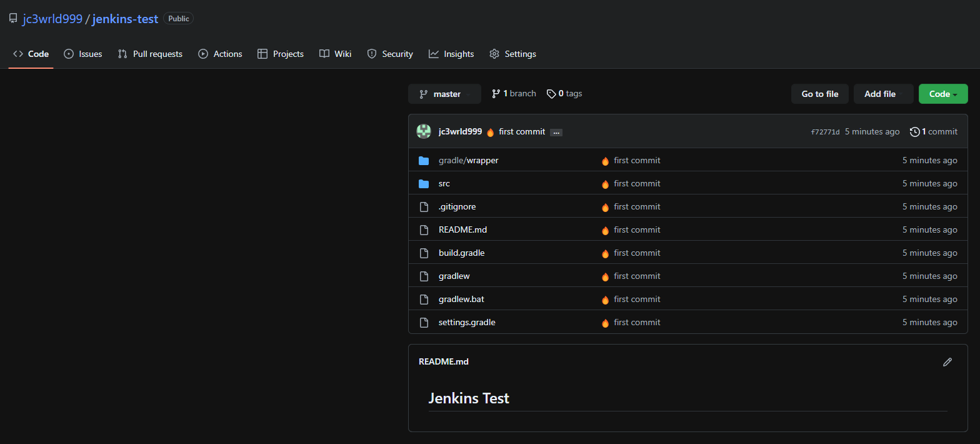Screen dimensions: 980x444
Task: Open the gradlew.bat file
Action: (462, 300)
